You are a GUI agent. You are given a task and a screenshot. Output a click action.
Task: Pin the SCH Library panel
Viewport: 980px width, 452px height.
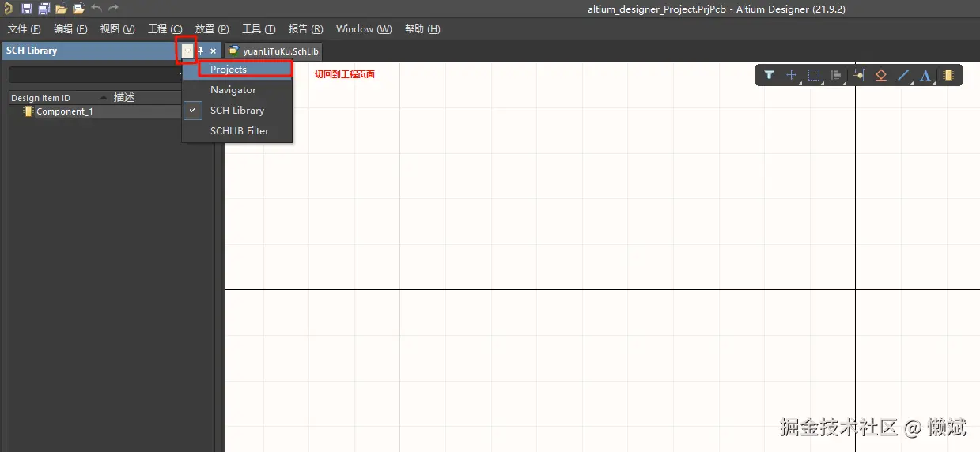coord(200,51)
